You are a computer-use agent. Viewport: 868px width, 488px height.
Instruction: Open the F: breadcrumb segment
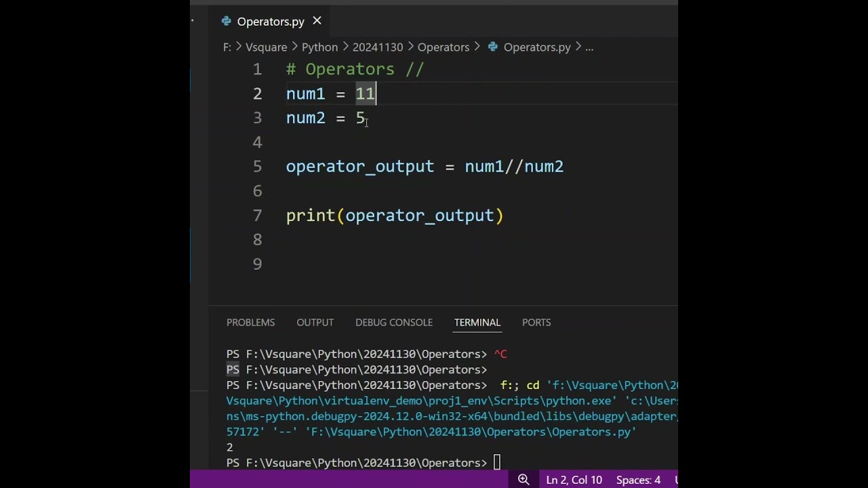pos(227,47)
